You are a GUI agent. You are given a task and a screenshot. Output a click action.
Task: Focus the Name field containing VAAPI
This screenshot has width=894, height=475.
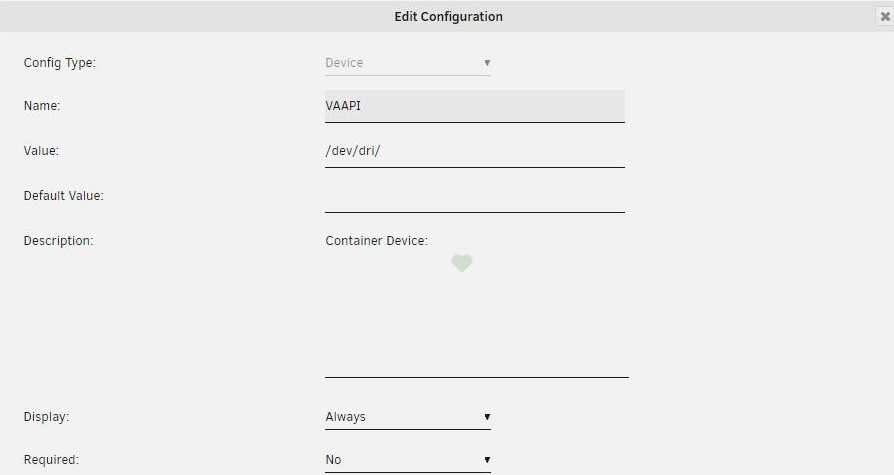coord(474,105)
